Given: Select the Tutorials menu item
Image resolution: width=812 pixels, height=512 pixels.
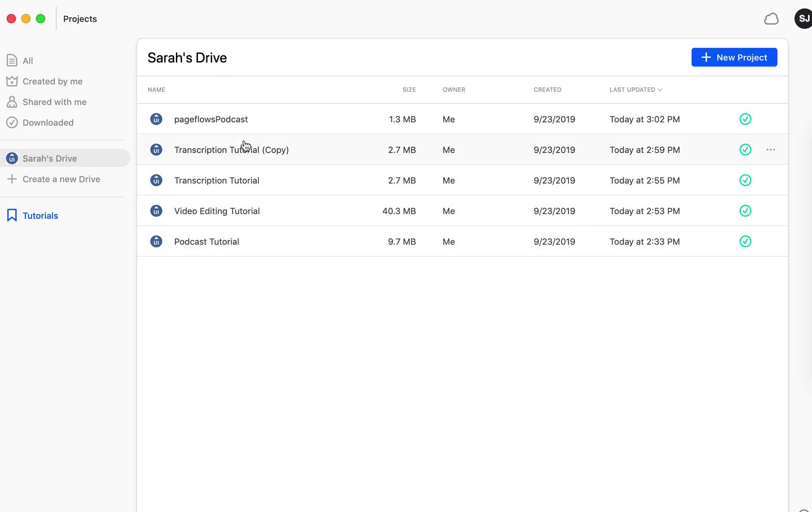Looking at the screenshot, I should point(40,215).
